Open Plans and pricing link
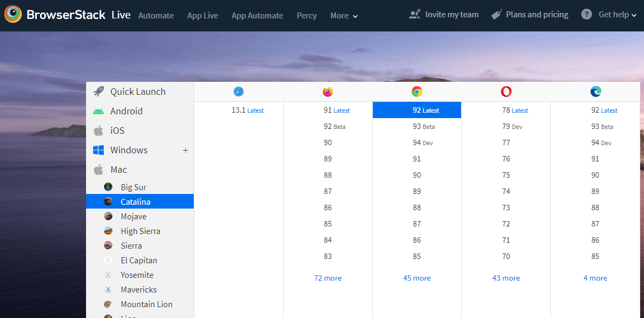Screen dimensions: 644x318 point(537,15)
